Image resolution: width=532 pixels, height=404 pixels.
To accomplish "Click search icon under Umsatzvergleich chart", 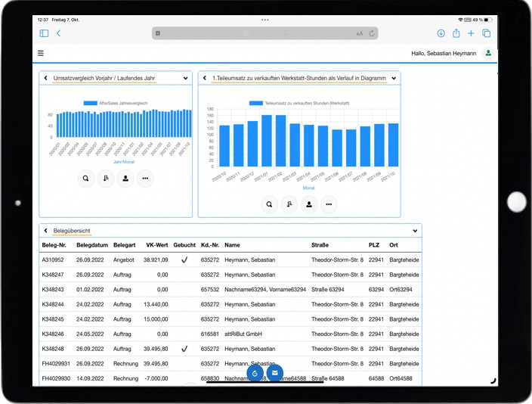I will point(85,179).
